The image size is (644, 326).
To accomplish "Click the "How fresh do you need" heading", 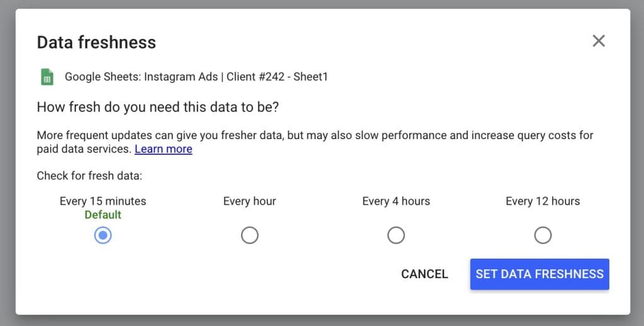I will (158, 107).
